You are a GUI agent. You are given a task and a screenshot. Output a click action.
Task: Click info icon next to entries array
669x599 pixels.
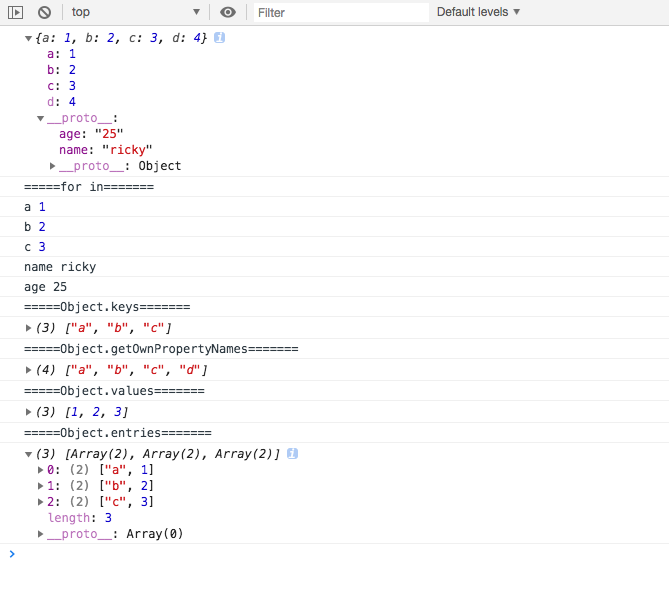292,454
